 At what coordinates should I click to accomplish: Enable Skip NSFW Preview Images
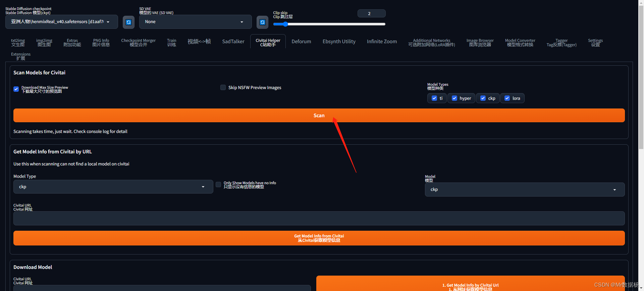[223, 87]
